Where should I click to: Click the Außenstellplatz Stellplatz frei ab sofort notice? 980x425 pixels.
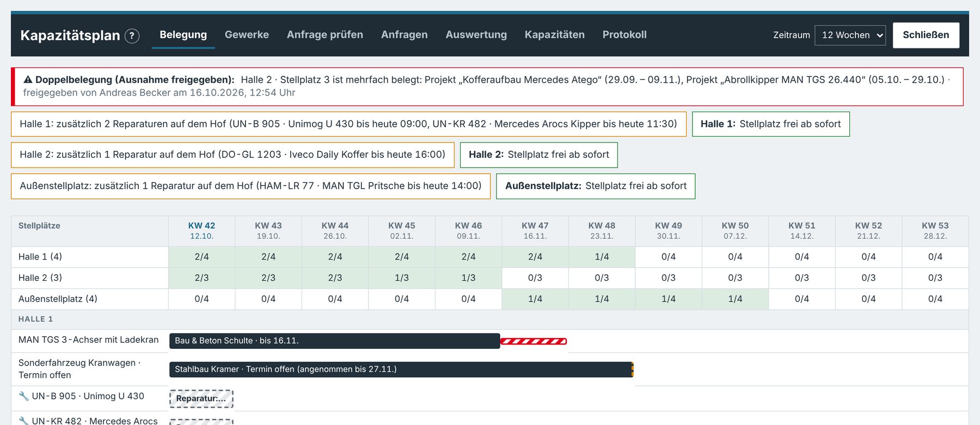click(x=596, y=186)
